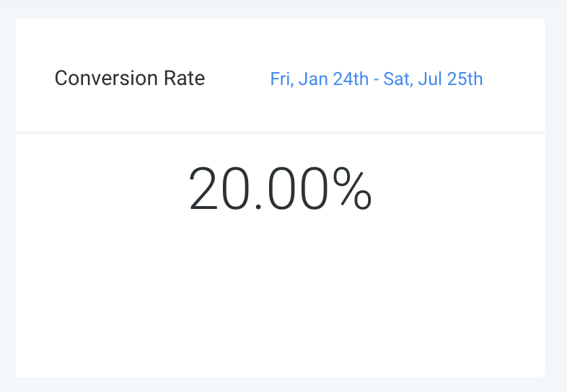This screenshot has height=392, width=567.
Task: Click the dash between the two dates
Action: pos(377,79)
